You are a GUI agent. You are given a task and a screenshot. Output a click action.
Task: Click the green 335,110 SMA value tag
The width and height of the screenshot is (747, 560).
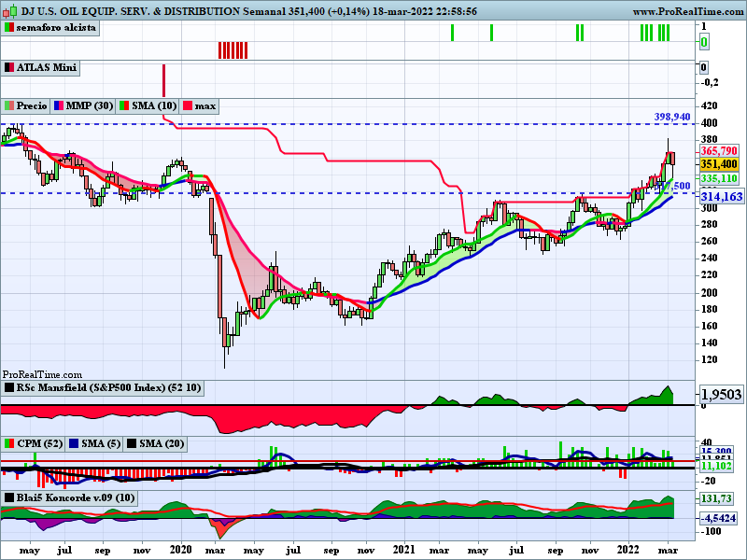click(x=719, y=178)
